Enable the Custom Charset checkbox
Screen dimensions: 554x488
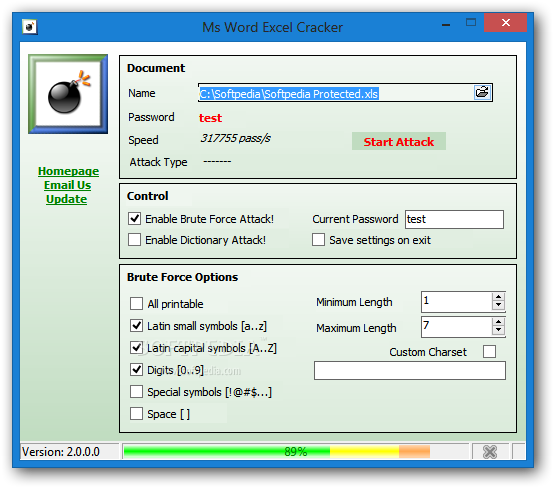click(x=489, y=352)
